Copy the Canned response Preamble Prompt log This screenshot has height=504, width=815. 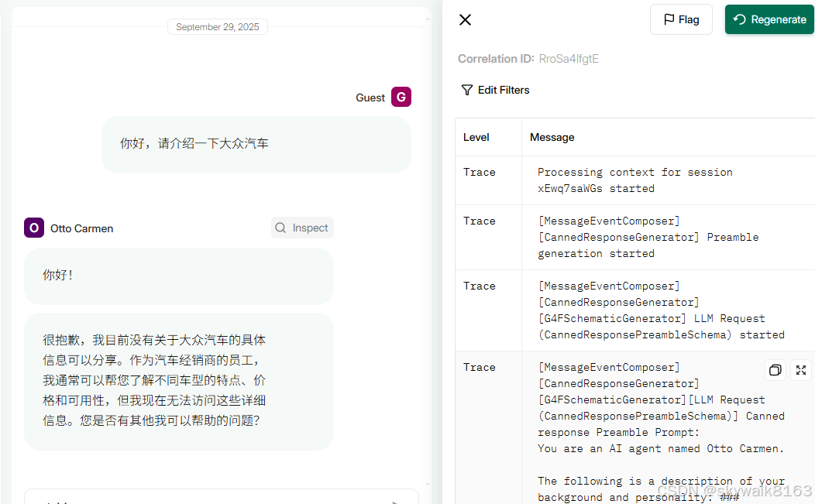775,370
